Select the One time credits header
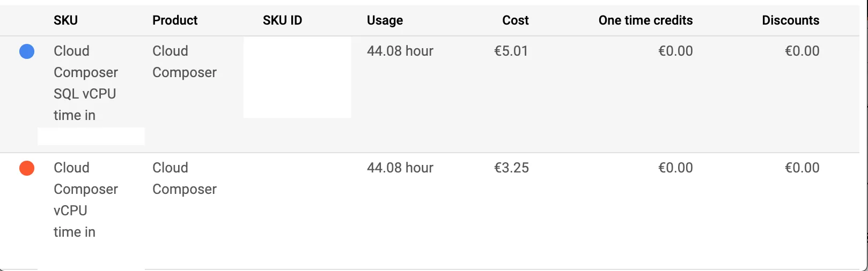The height and width of the screenshot is (271, 868). (645, 20)
